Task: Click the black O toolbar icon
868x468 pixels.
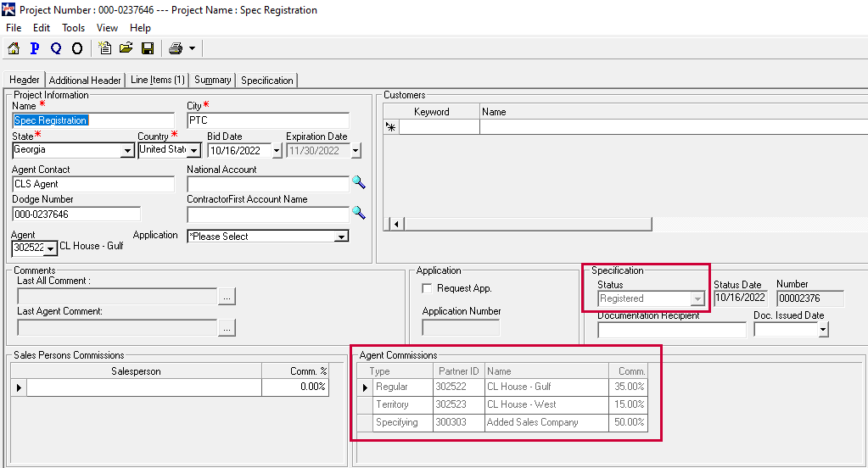Action: 77,48
